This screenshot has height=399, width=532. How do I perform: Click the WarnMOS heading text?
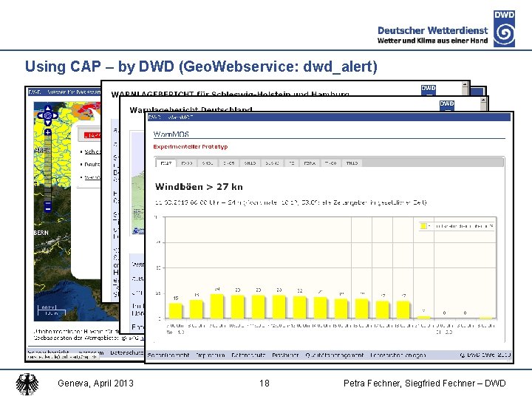point(171,134)
